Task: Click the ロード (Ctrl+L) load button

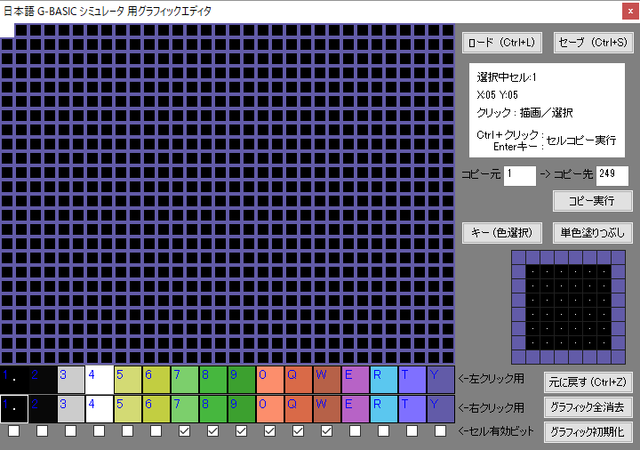Action: click(501, 43)
